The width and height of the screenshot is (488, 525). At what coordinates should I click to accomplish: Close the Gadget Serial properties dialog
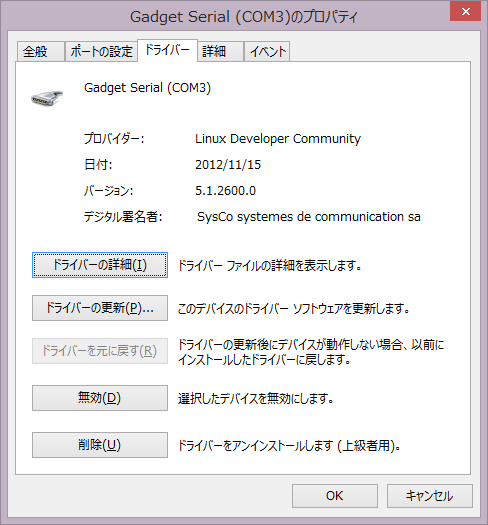coord(466,12)
